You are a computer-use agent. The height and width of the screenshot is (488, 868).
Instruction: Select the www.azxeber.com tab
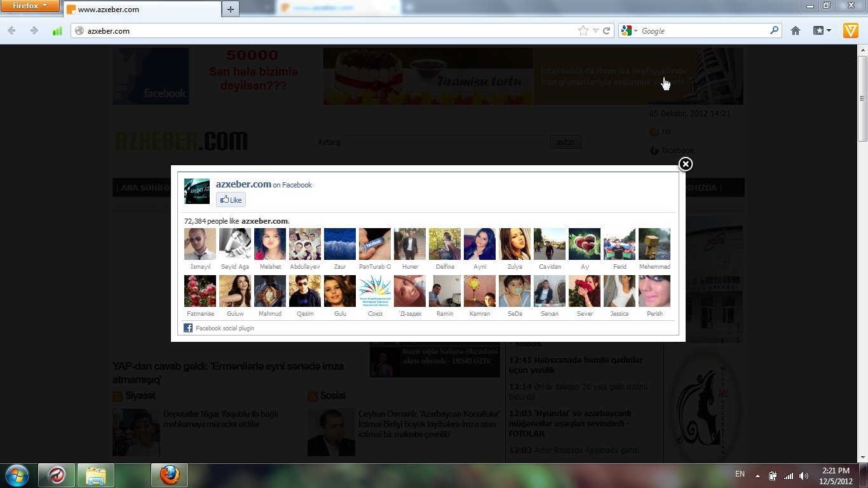[x=141, y=10]
